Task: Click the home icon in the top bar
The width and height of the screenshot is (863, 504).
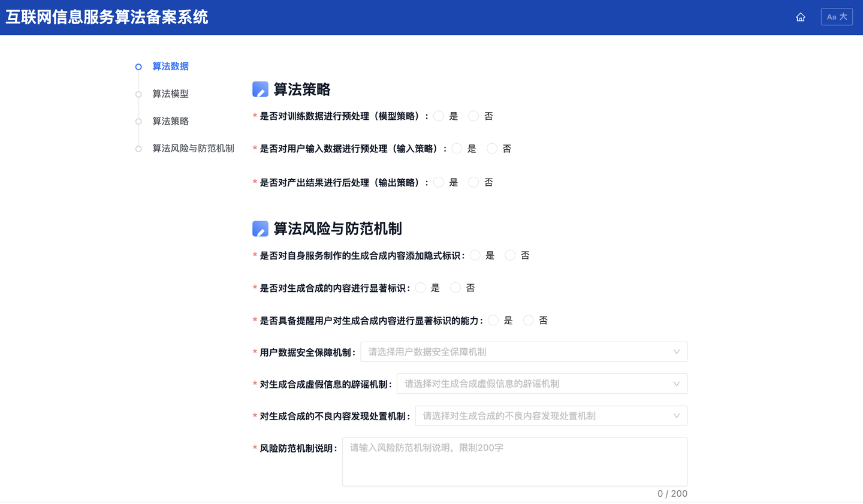Action: [x=801, y=17]
